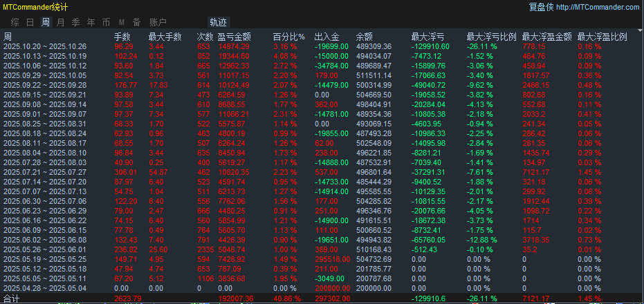Sort by the 最大浮亏 column header
Screen dimensions: 644x304
pyautogui.click(x=428, y=37)
